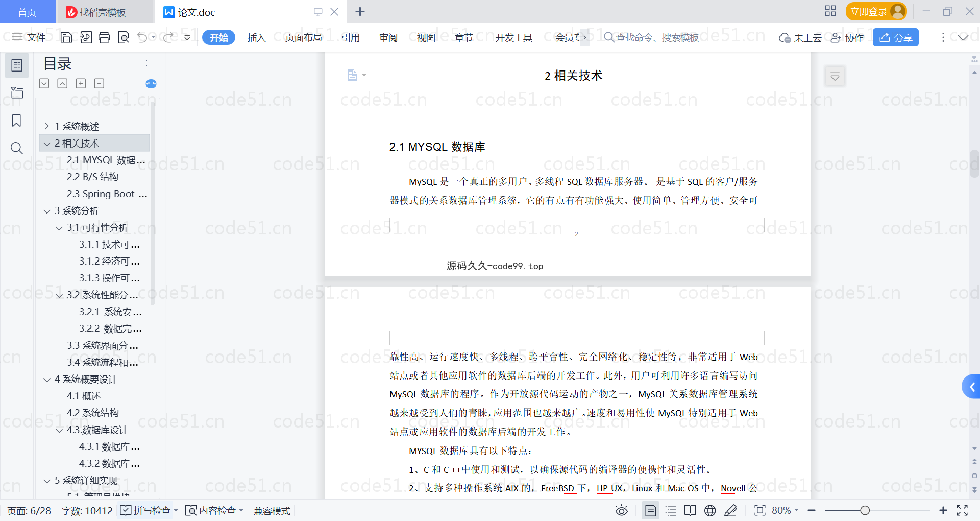The width and height of the screenshot is (980, 521).
Task: Open the Find sidebar search icon
Action: tap(17, 148)
